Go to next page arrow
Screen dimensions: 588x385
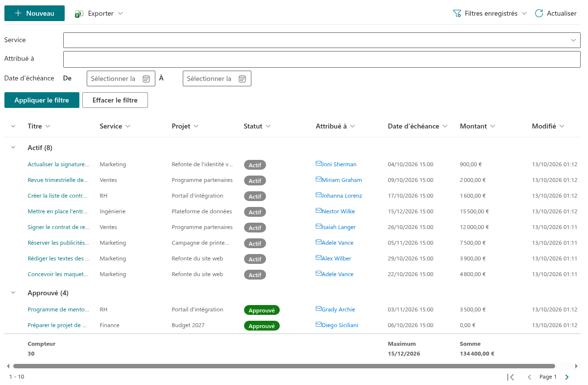coord(567,377)
